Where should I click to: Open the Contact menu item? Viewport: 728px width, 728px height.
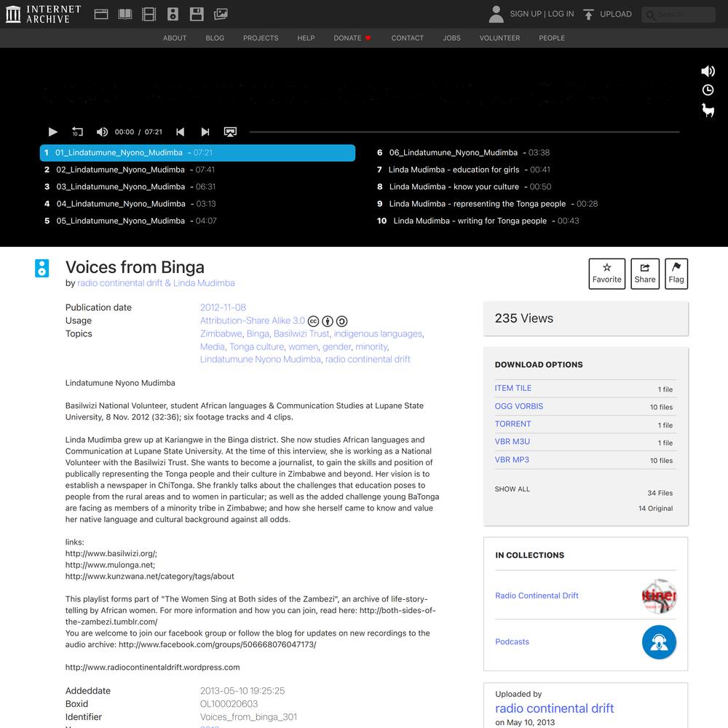coord(408,38)
